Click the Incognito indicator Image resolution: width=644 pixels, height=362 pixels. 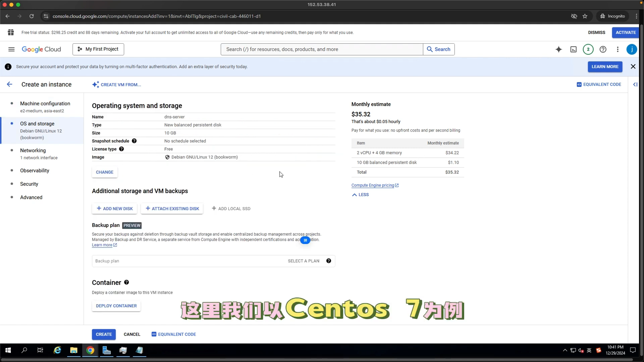click(612, 16)
